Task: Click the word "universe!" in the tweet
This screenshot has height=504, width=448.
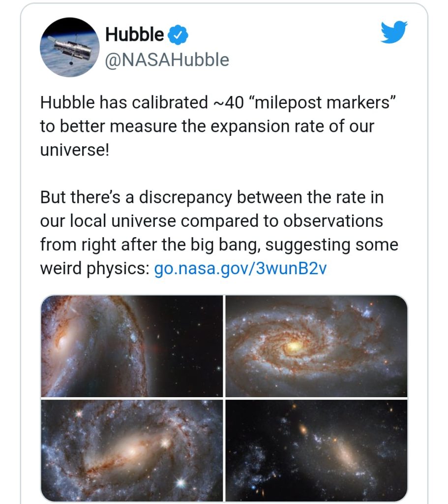Action: [74, 150]
